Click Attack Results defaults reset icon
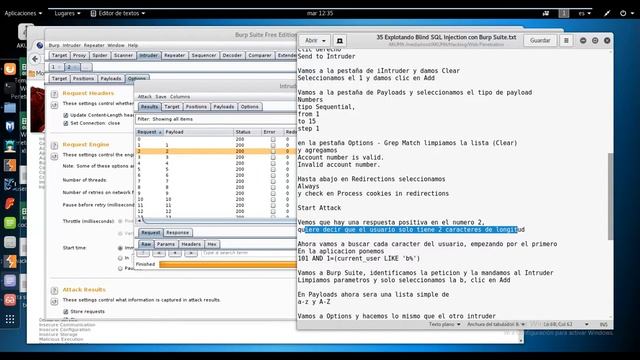The height and width of the screenshot is (360, 640). pos(54,302)
